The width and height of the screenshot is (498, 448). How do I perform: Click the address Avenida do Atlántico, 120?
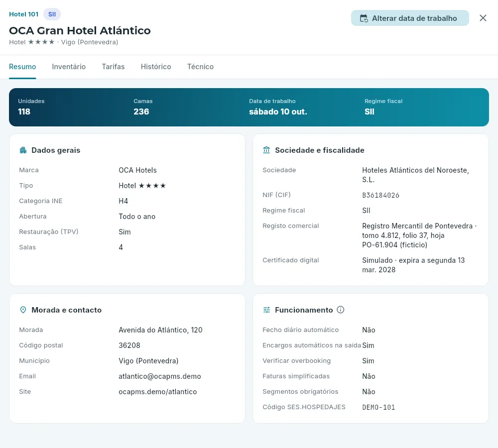click(x=160, y=330)
